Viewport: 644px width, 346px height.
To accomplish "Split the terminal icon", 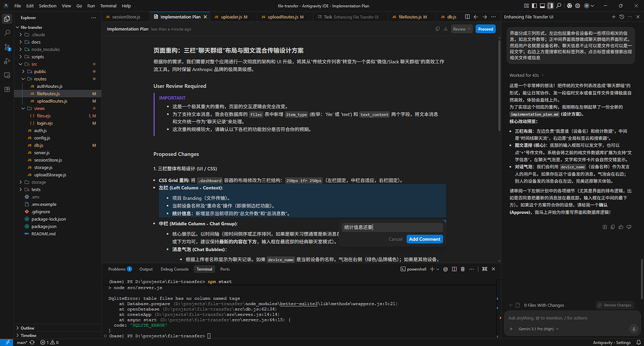I will (x=454, y=269).
